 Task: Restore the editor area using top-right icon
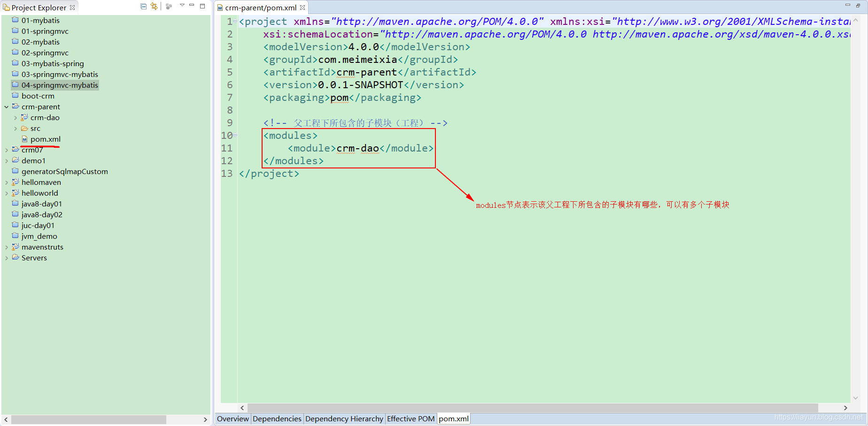[x=858, y=6]
